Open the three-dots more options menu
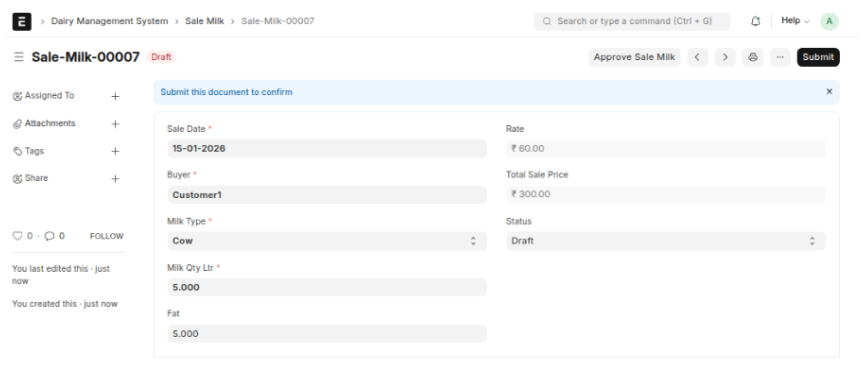864x382 pixels. pos(780,57)
